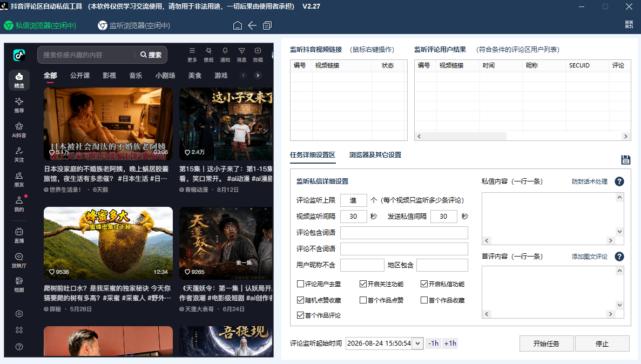The width and height of the screenshot is (641, 364).
Task: Click scroll right arrow in 私信内容 box
Action: [611, 240]
